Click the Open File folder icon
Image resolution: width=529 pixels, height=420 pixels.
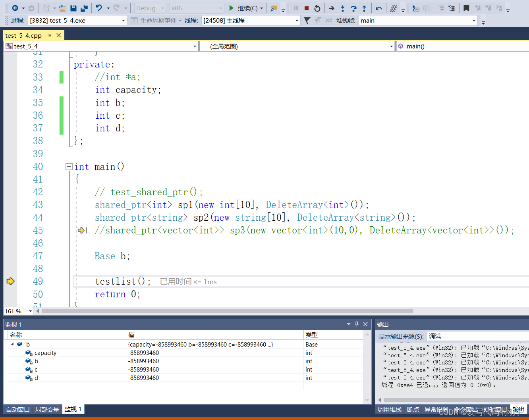click(62, 8)
